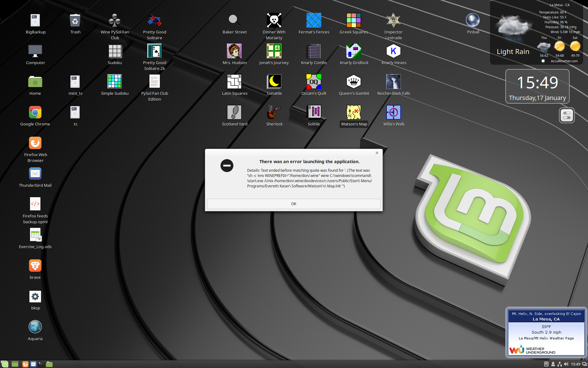Image resolution: width=588 pixels, height=368 pixels.
Task: Click the volume icon in the system tray
Action: coord(567,364)
